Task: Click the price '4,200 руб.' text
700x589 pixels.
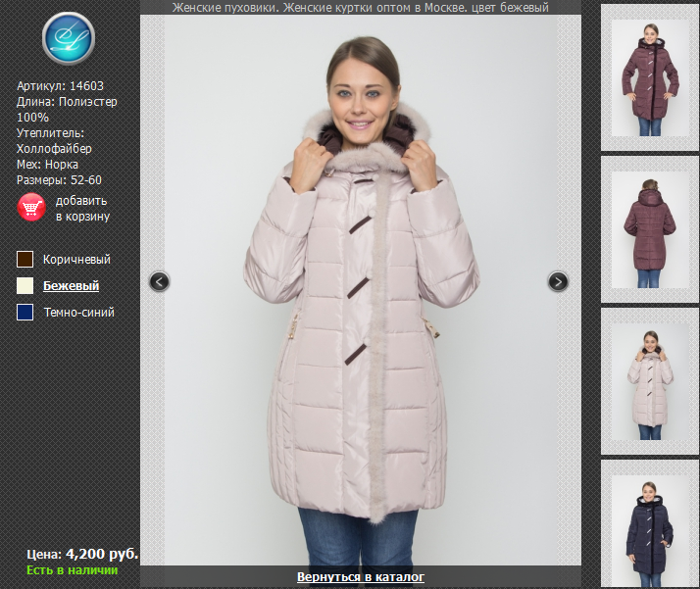Action: click(102, 554)
